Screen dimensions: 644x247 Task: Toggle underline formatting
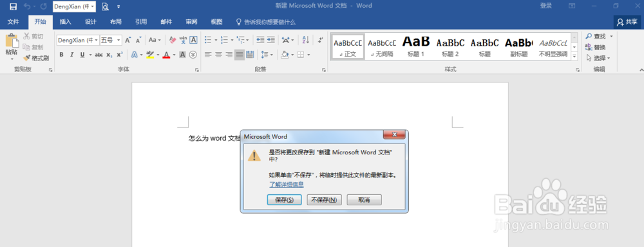[x=82, y=55]
